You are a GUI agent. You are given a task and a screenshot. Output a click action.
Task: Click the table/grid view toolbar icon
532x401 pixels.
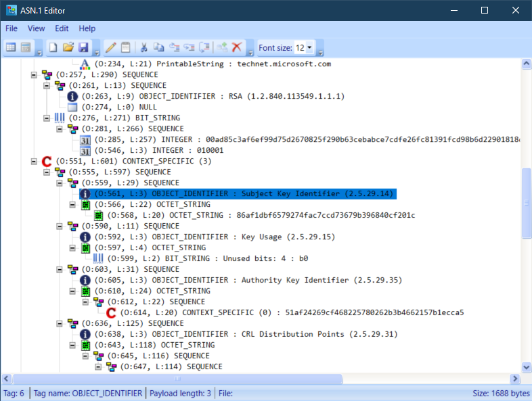(11, 47)
